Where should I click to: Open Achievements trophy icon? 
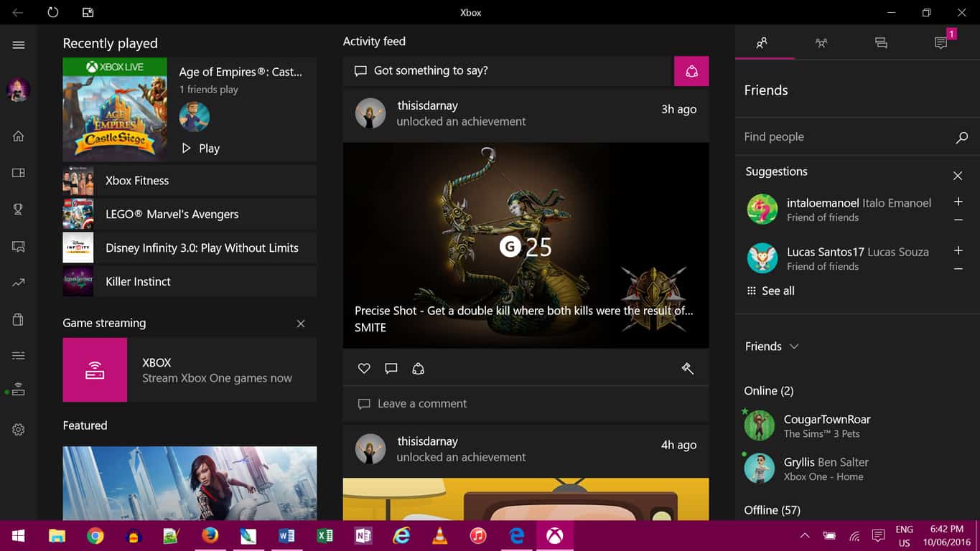[19, 209]
